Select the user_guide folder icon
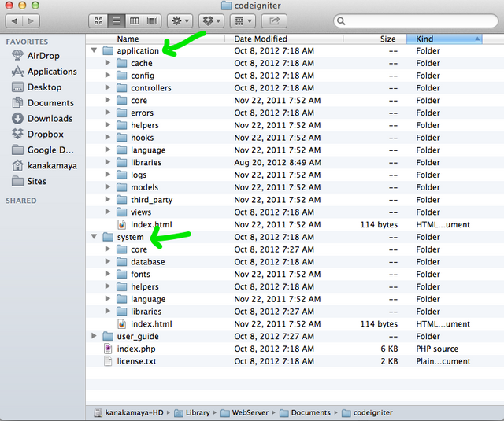The width and height of the screenshot is (504, 421). coord(108,337)
